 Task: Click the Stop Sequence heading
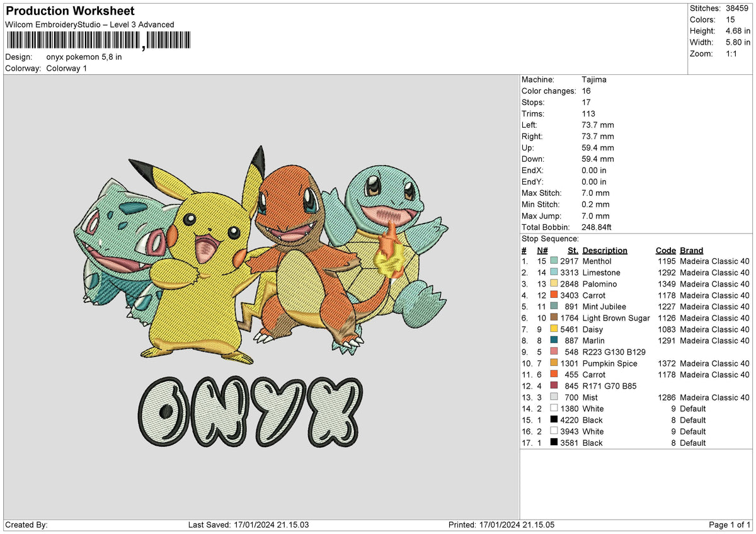(x=550, y=239)
